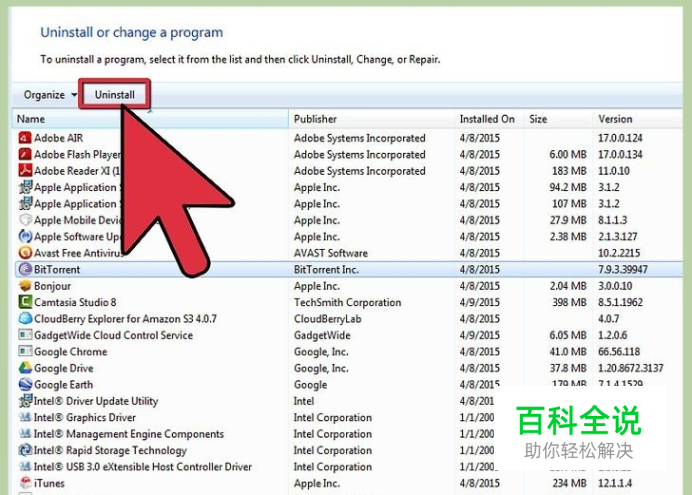The width and height of the screenshot is (692, 495).
Task: Click the Adobe Reader XI icon
Action: (x=25, y=171)
